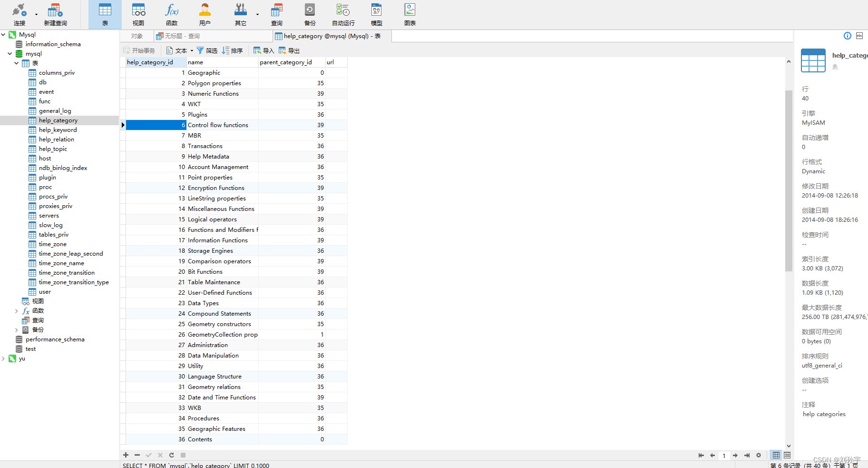Click the New Query (新建查询) icon
868x468 pixels.
(x=55, y=14)
